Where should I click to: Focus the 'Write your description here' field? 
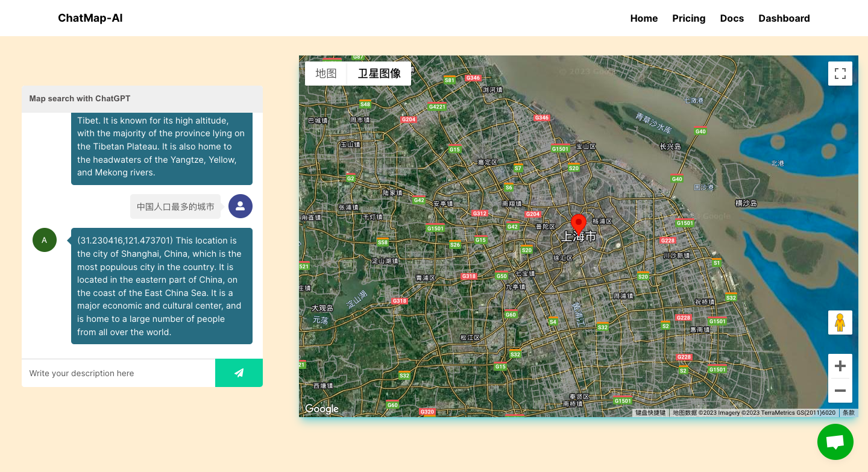tap(119, 373)
